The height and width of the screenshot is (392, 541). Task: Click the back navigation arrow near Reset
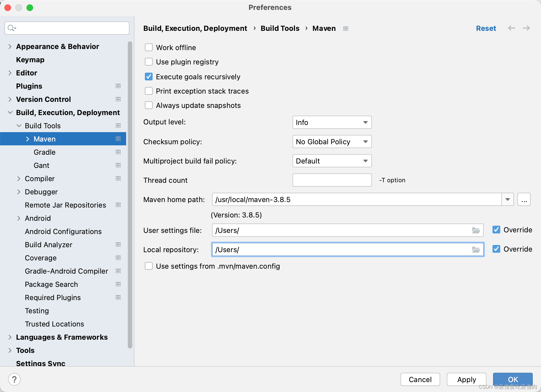point(511,28)
